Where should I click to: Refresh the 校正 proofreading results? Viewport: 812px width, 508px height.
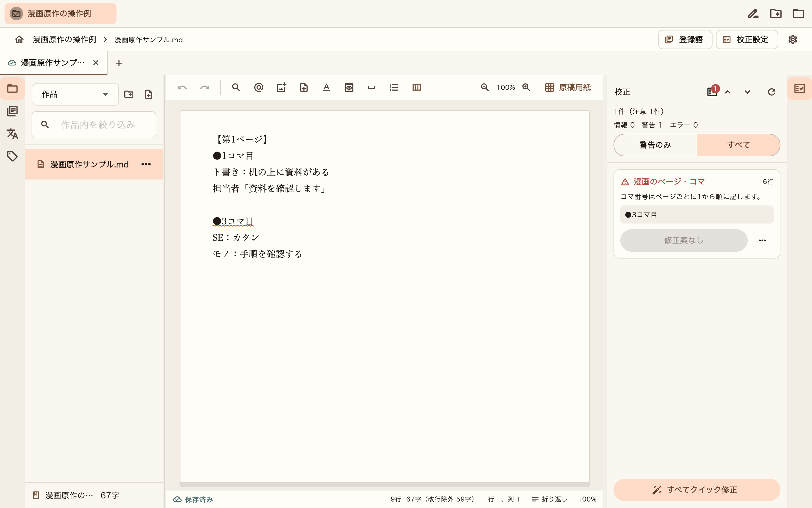tap(772, 92)
